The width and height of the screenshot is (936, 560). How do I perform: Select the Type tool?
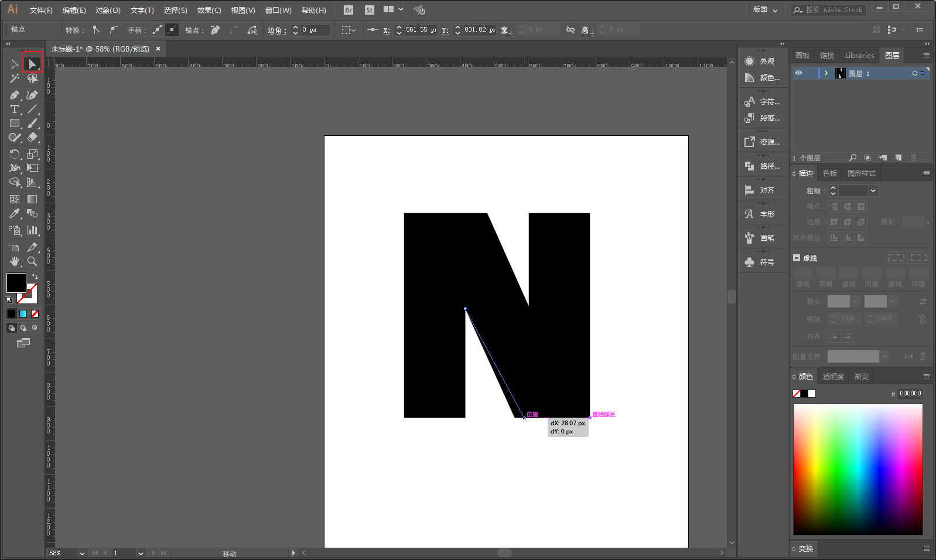point(15,110)
